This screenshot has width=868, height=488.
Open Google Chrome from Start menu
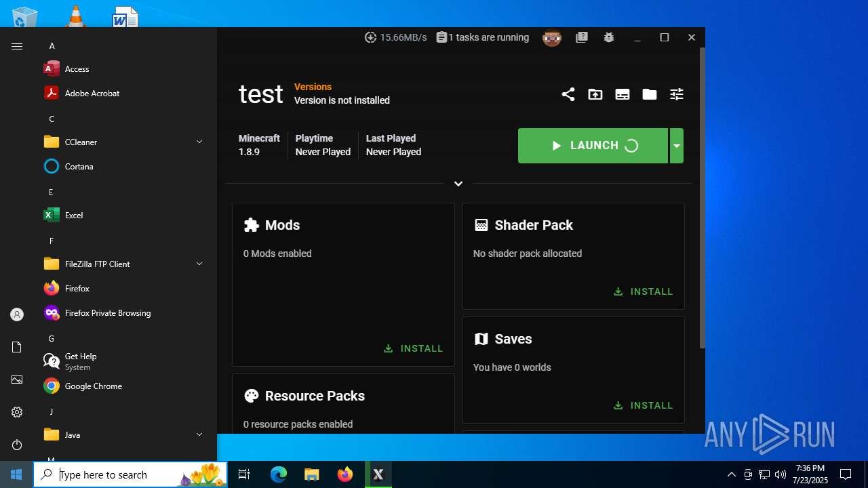click(125, 386)
